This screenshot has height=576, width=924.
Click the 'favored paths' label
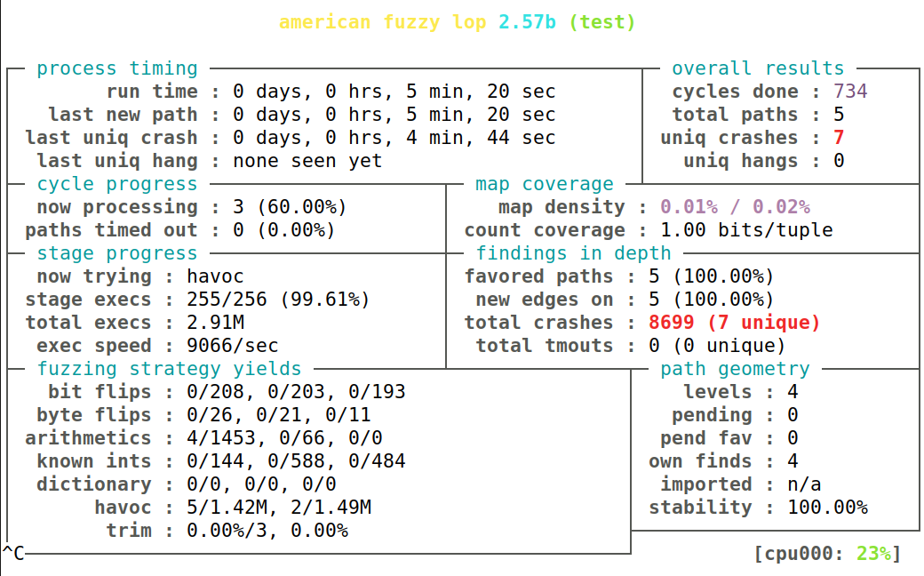[538, 276]
